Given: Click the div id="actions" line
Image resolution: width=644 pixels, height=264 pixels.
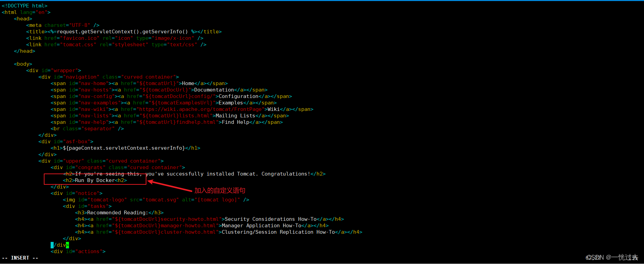Looking at the screenshot, I should coord(78,251).
